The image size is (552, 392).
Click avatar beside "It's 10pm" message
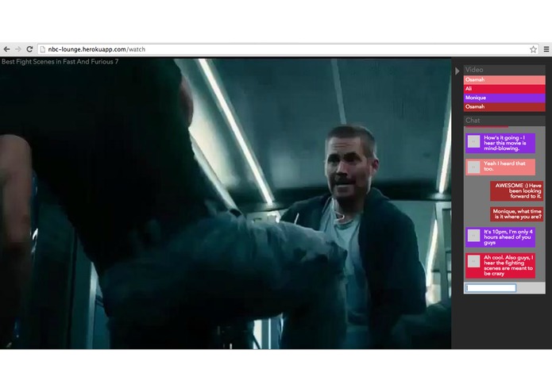tap(473, 235)
